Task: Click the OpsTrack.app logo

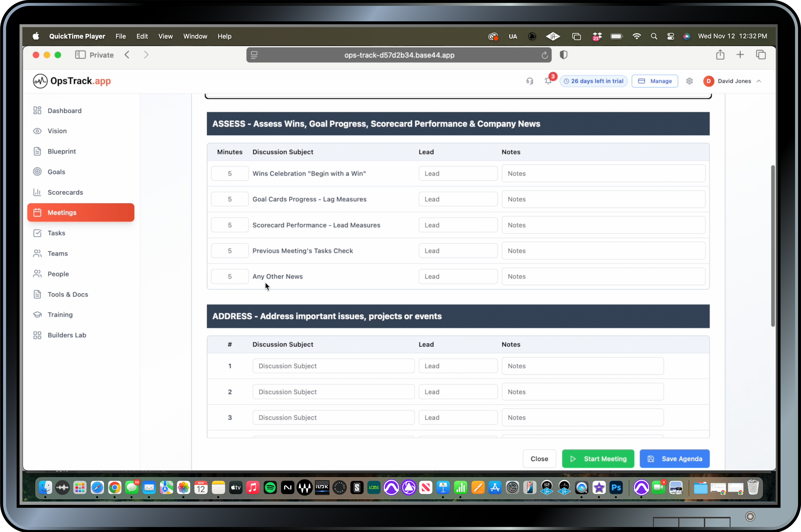Action: pos(72,81)
